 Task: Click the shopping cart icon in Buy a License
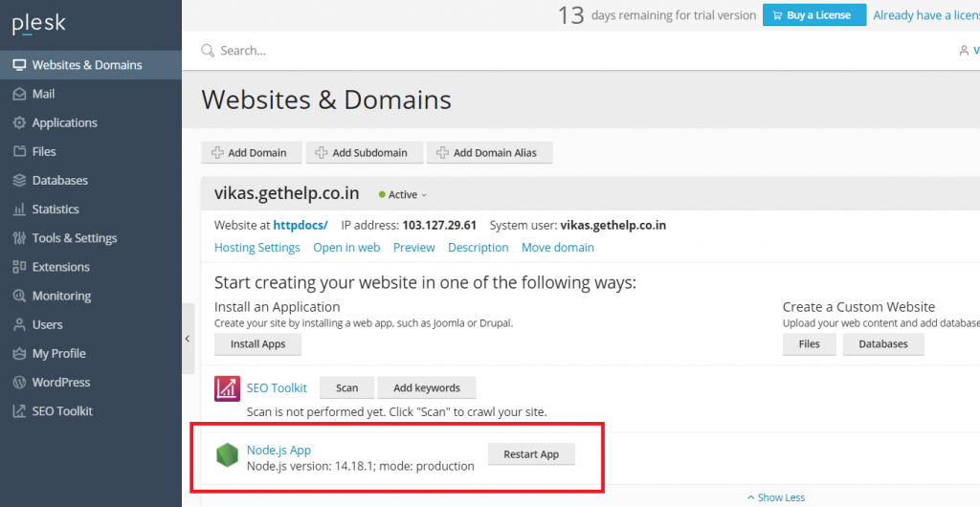(775, 15)
